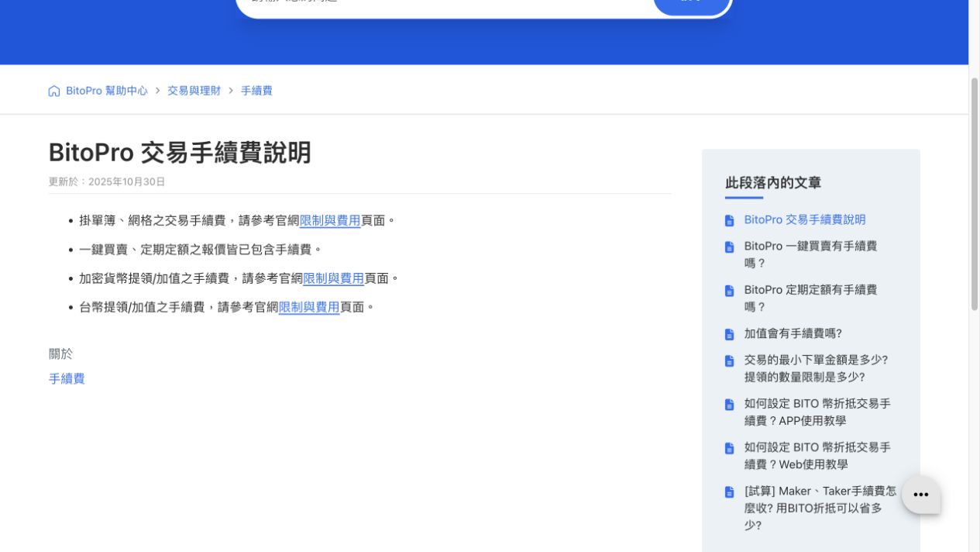Go to the 交易與理財 breadcrumb

click(x=194, y=91)
